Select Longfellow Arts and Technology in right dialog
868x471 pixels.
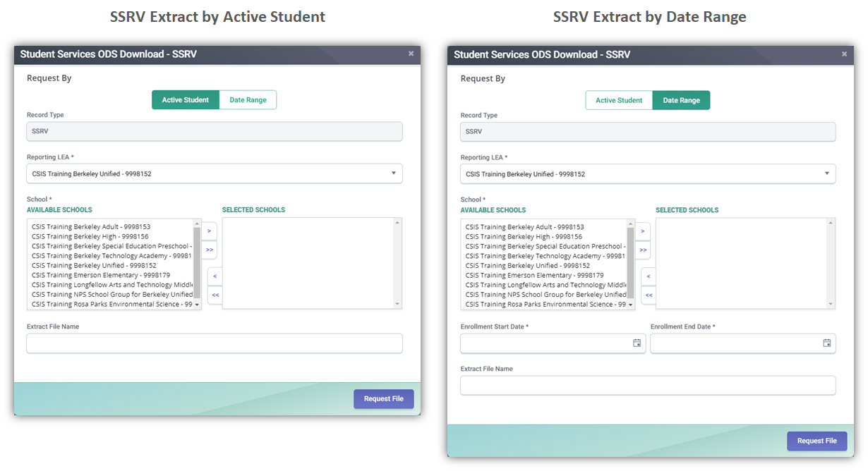point(545,286)
